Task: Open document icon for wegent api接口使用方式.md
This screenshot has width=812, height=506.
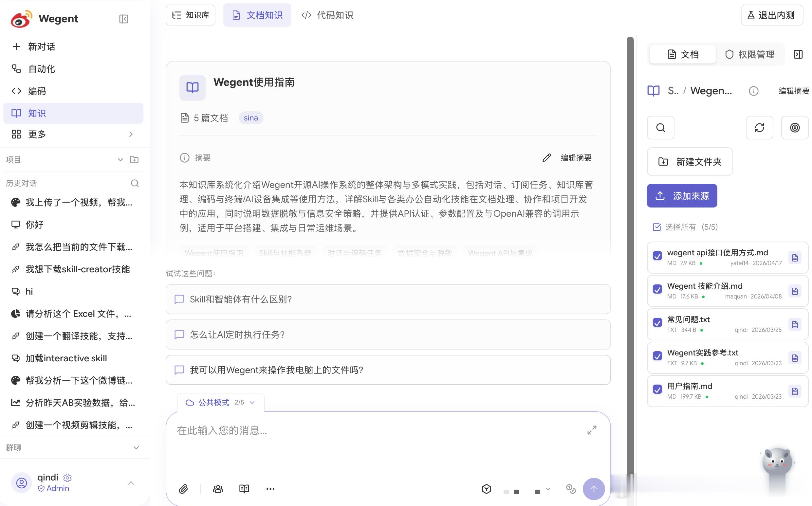Action: (795, 258)
